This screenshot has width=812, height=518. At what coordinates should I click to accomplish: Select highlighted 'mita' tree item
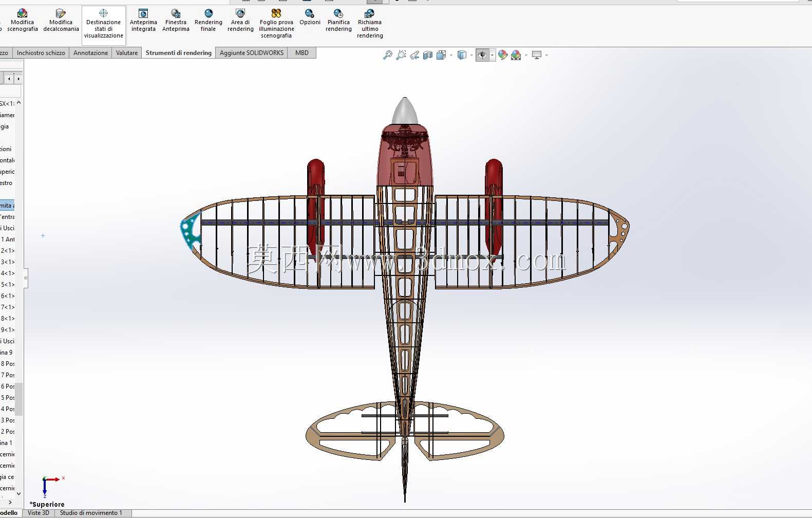click(x=7, y=206)
